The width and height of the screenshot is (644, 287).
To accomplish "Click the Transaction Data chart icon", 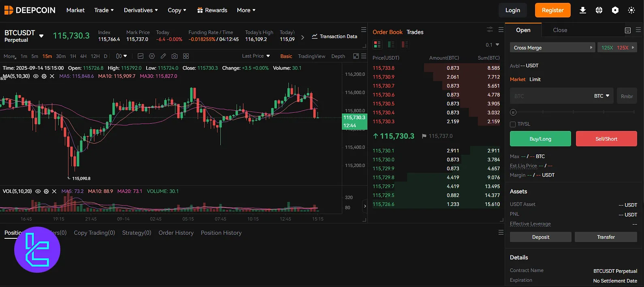I will 314,36.
